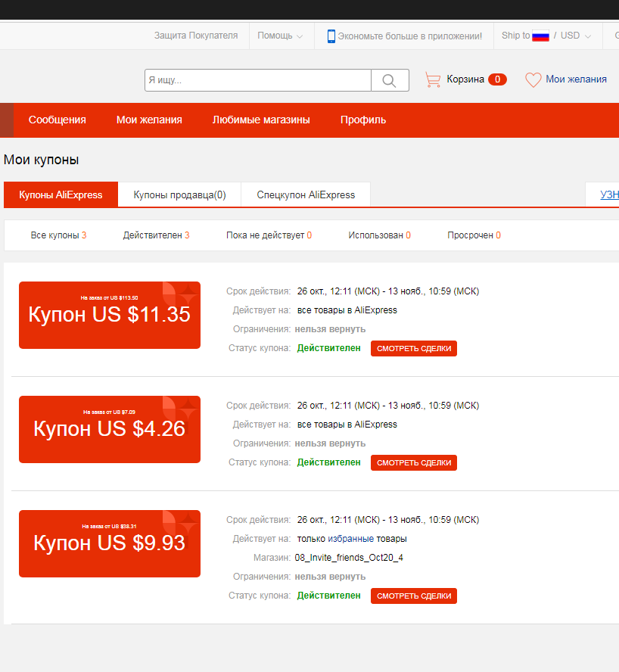Click the Russian flag icon

point(540,36)
